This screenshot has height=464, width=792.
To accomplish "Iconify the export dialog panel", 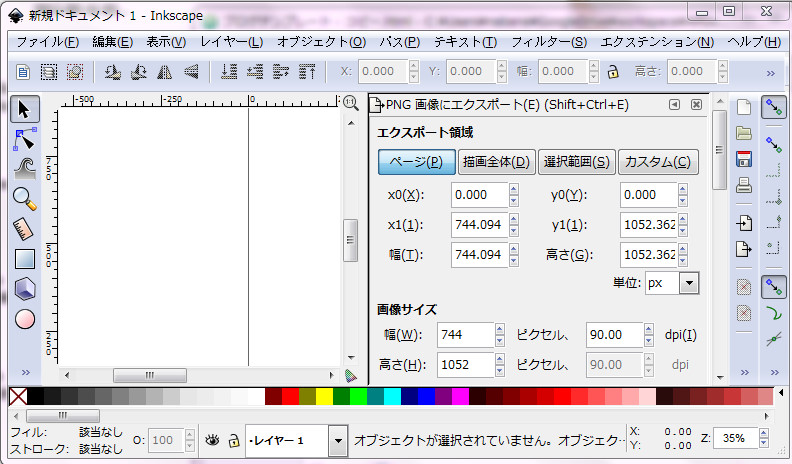I will click(674, 105).
